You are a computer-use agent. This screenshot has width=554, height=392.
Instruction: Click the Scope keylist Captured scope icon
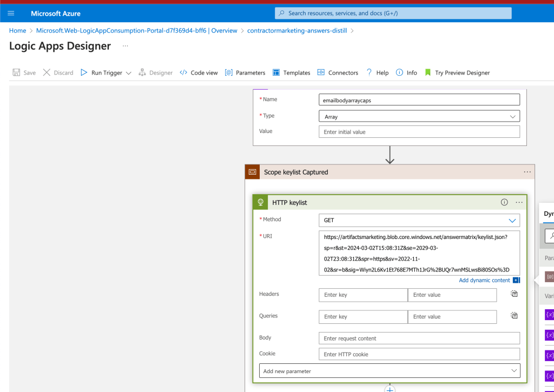[252, 172]
